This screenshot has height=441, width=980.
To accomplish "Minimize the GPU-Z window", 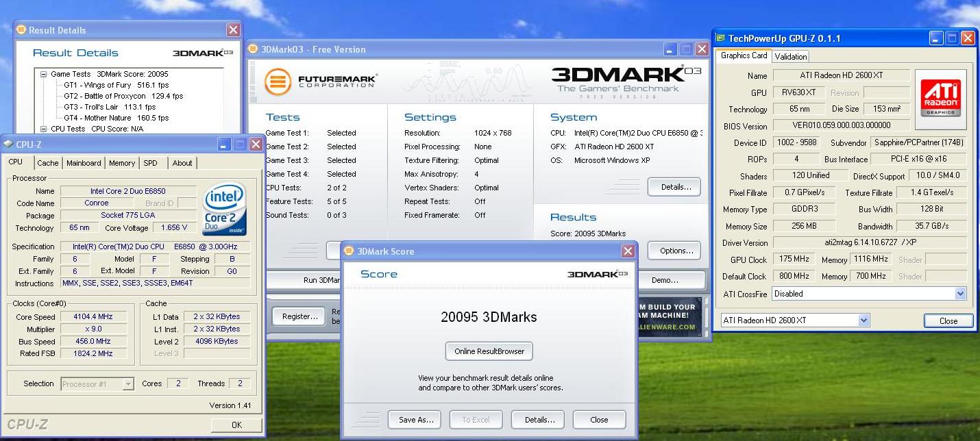I will [x=936, y=38].
